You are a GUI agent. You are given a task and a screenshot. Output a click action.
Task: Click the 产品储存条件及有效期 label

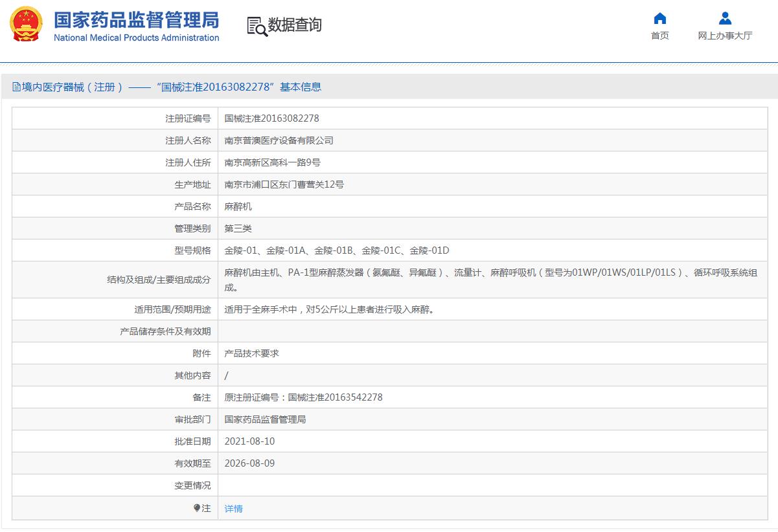pyautogui.click(x=165, y=331)
